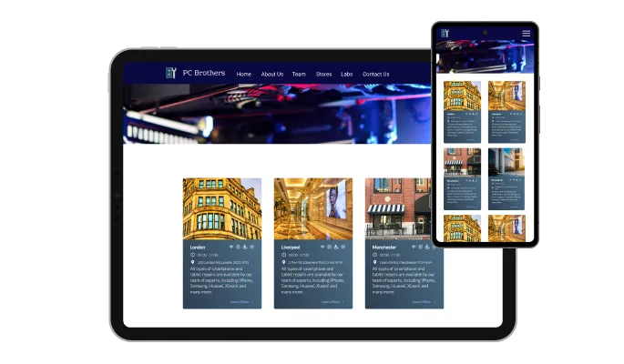Click the PC Brothers logo icon on tablet

click(x=170, y=73)
